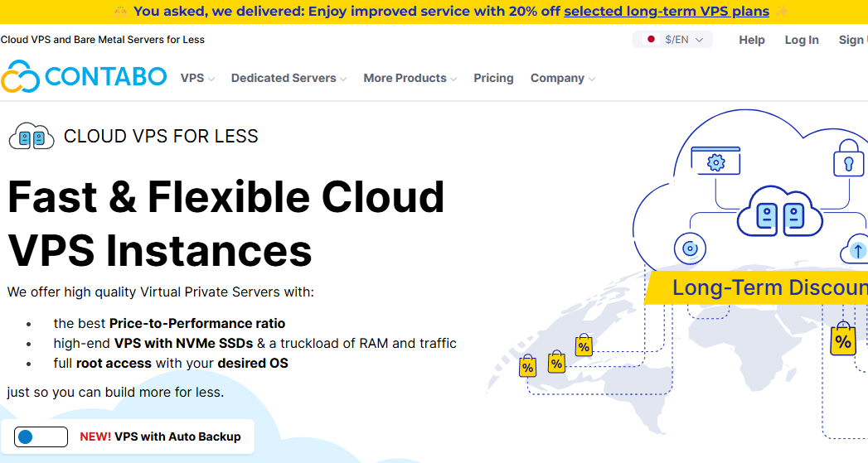The image size is (868, 463).
Task: Click the 'Price-to-Performance ratio' text
Action: (x=197, y=323)
